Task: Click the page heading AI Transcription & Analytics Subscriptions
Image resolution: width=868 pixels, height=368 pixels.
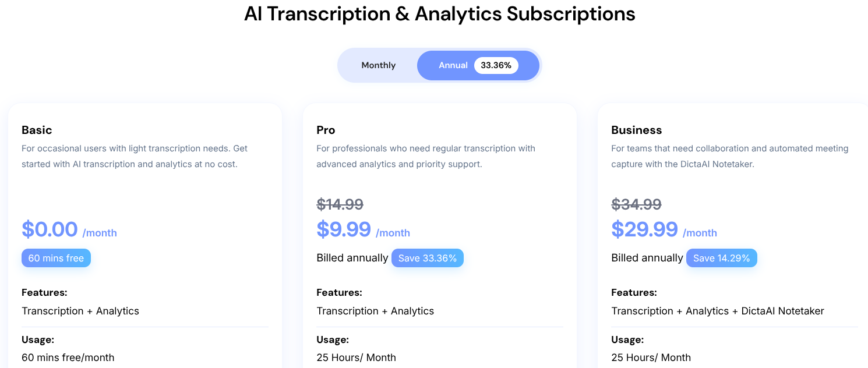Action: point(440,13)
